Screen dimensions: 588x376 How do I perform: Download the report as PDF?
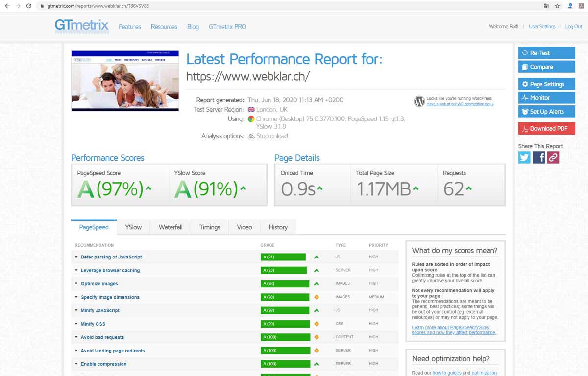tap(547, 129)
